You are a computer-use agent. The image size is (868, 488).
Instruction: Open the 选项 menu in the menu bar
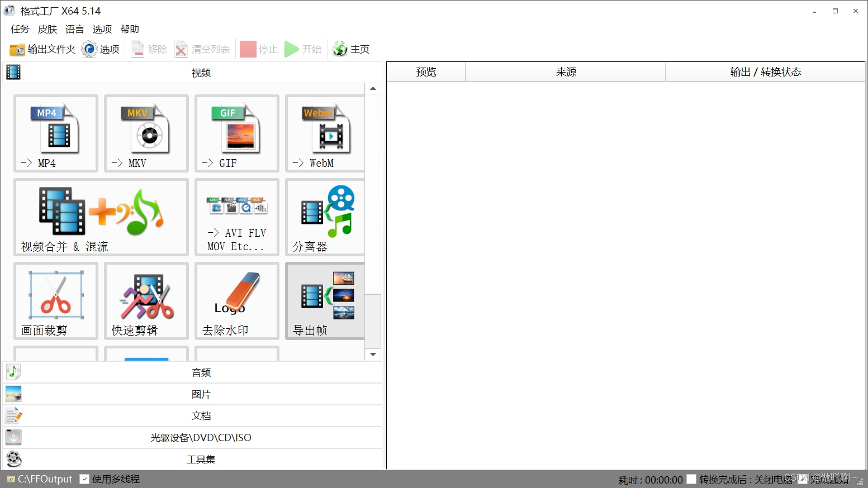click(x=102, y=29)
